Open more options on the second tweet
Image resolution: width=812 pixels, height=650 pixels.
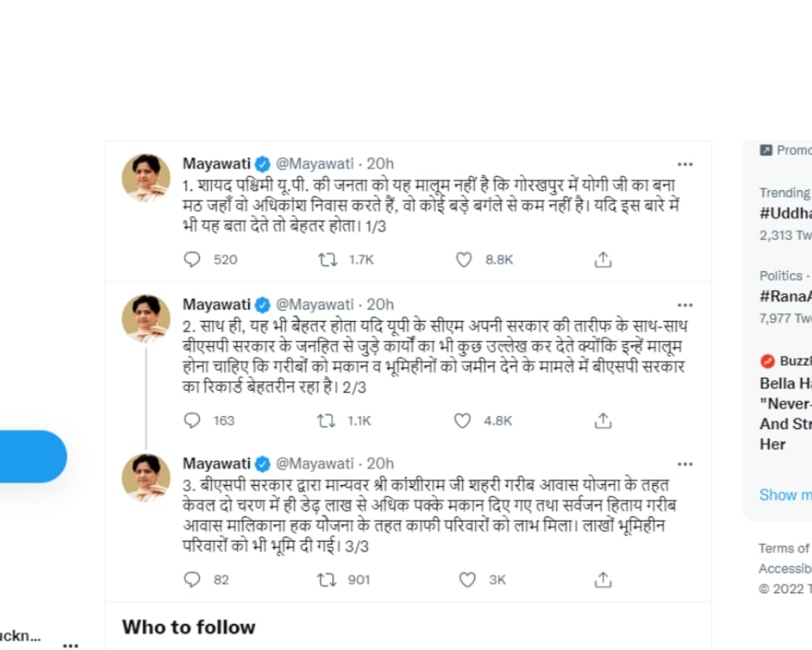pos(685,305)
